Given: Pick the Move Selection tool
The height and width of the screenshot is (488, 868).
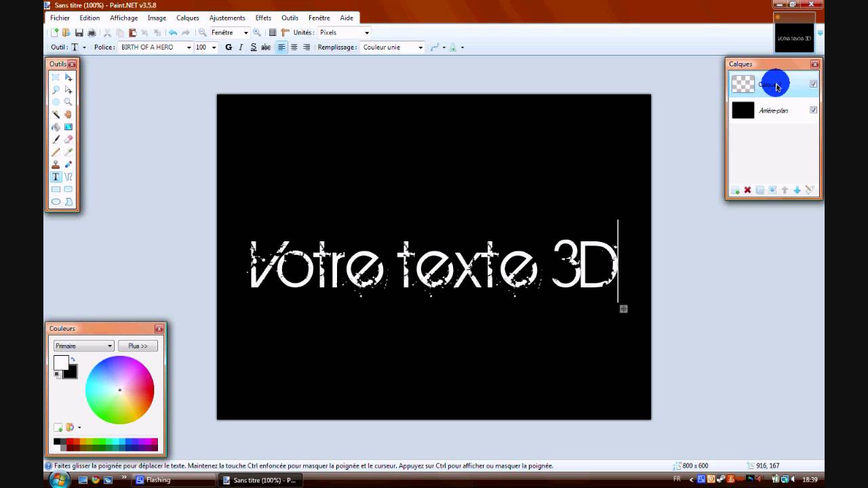Looking at the screenshot, I should 68,89.
